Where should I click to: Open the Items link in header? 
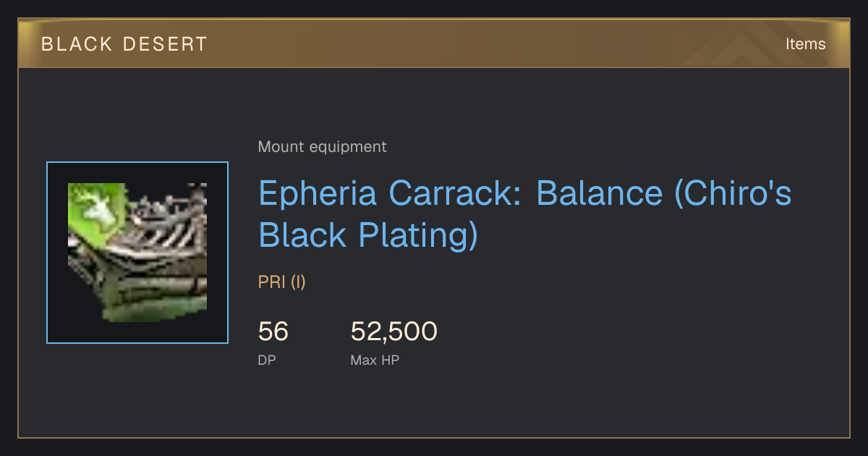(805, 43)
